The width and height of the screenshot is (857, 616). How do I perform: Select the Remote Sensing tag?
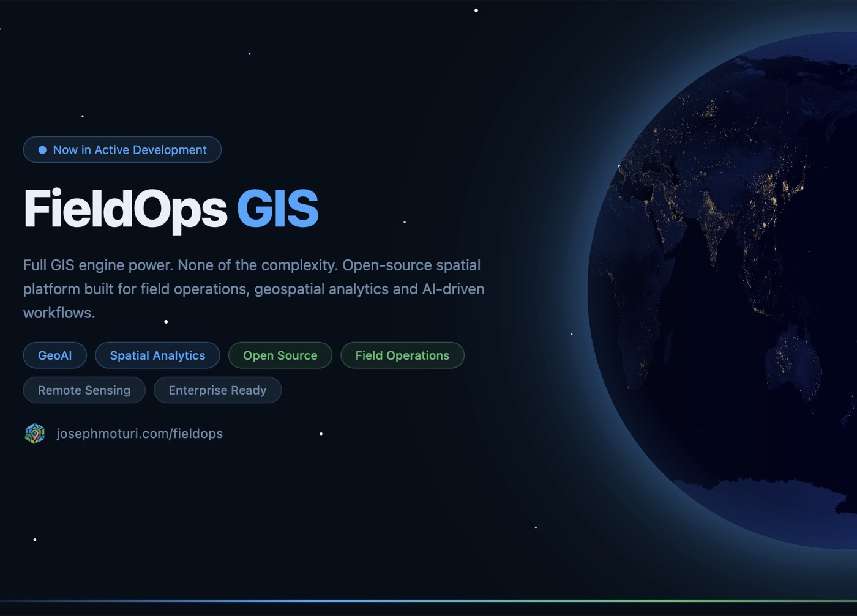pyautogui.click(x=84, y=390)
